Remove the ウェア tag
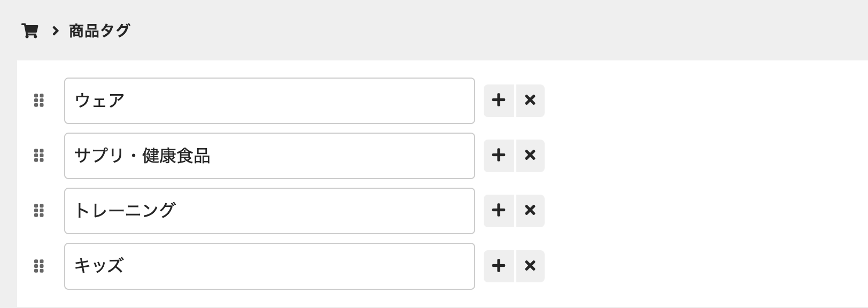 coord(530,101)
